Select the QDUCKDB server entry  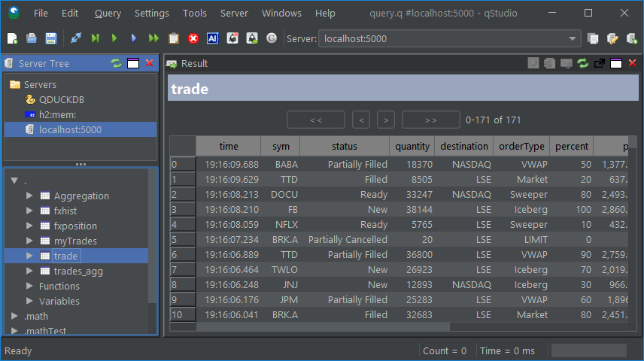coord(59,99)
